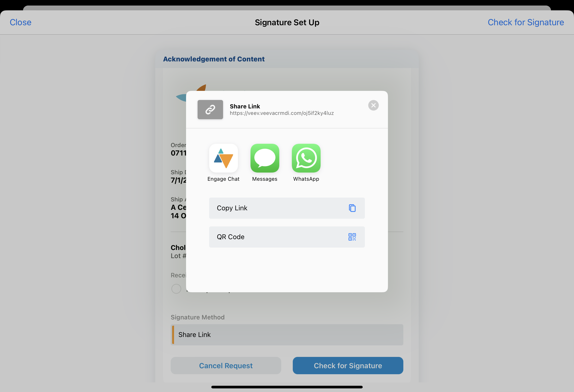This screenshot has height=392, width=574.
Task: Click the chain link thumbnail icon
Action: tap(210, 110)
